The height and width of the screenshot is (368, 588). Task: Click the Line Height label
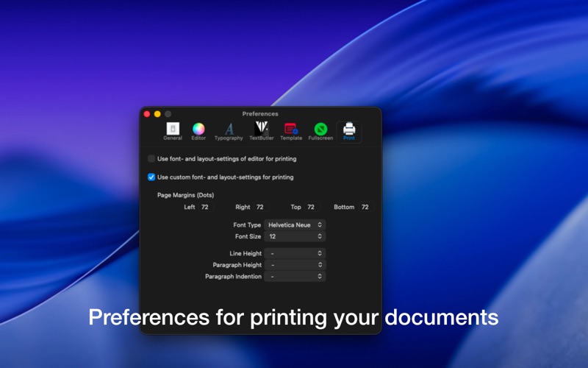click(245, 253)
